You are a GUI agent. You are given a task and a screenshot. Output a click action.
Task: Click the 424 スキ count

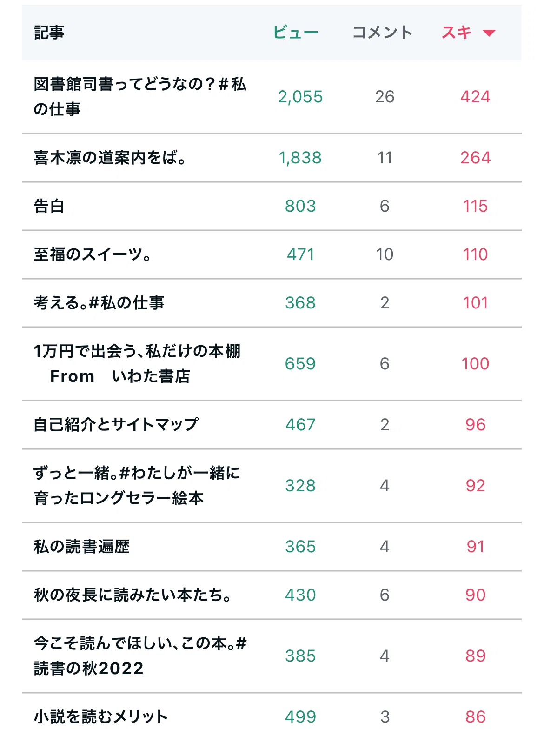pyautogui.click(x=475, y=97)
